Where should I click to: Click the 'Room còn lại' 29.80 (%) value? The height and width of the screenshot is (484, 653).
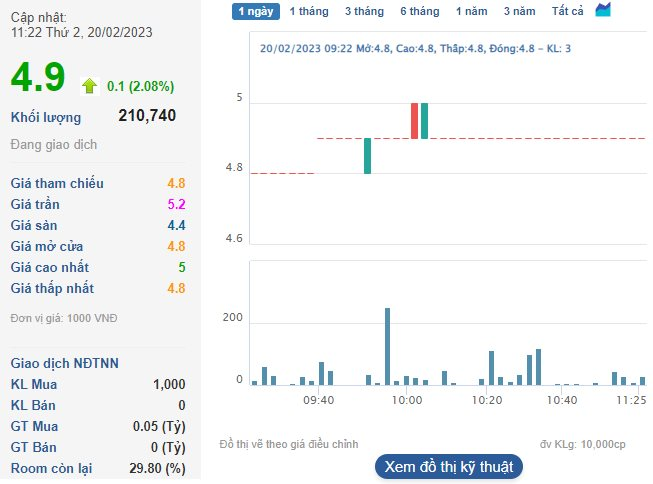click(161, 468)
